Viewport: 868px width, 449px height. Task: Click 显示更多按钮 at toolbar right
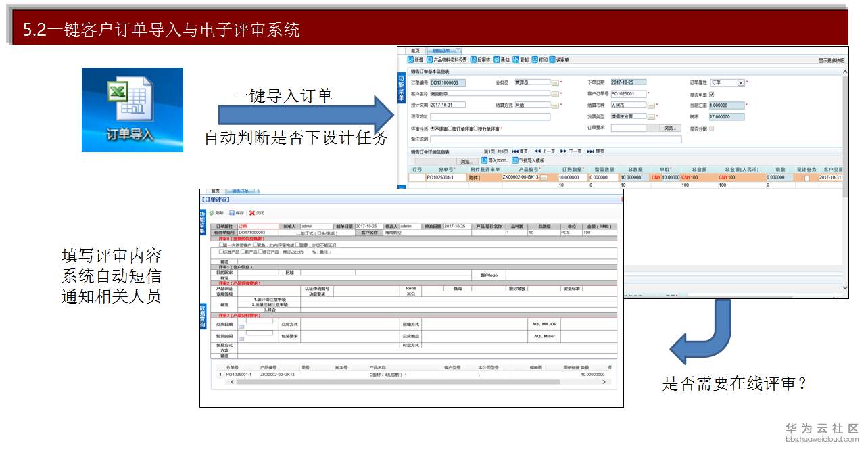click(831, 60)
